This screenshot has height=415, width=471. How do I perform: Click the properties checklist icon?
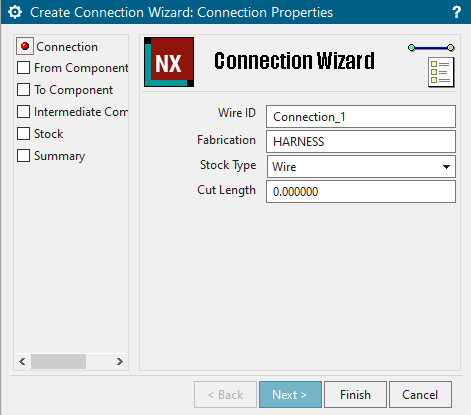point(441,72)
